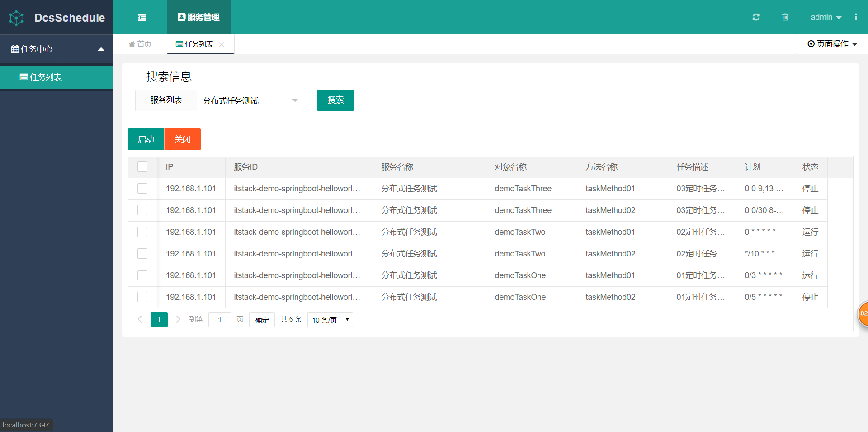Click the 搜索 search button
Image resolution: width=868 pixels, height=432 pixels.
(x=335, y=100)
